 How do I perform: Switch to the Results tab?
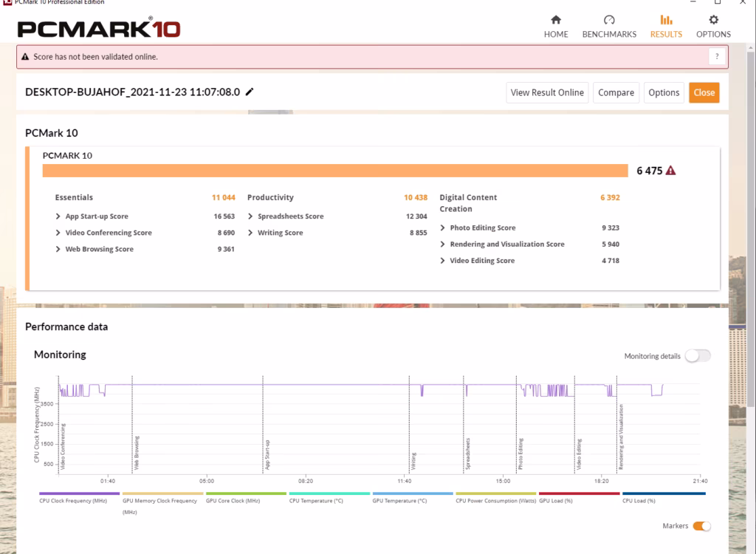[666, 27]
